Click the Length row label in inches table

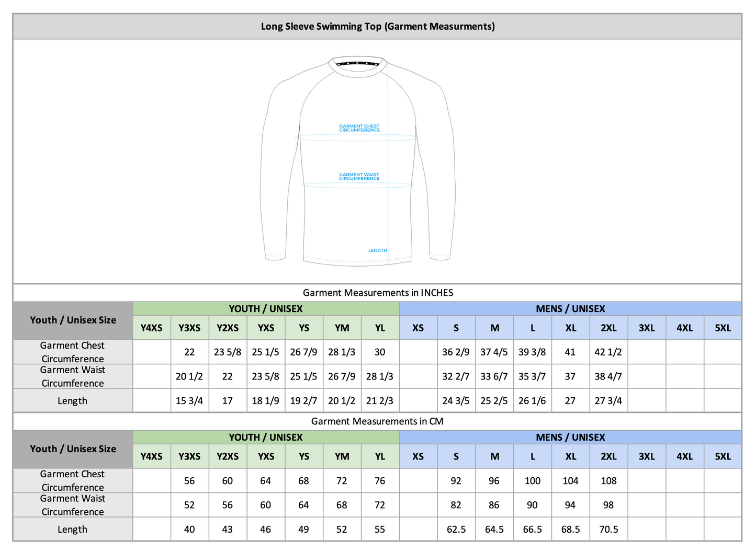click(x=73, y=400)
